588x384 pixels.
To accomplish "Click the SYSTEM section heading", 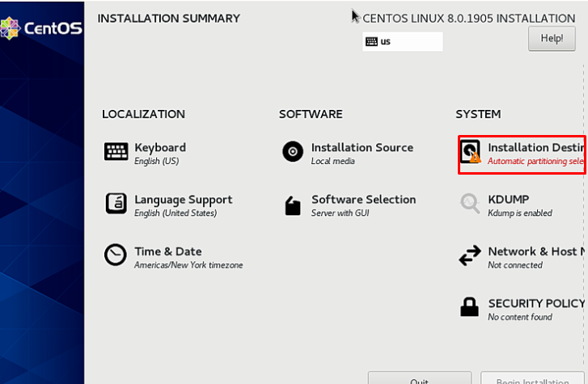I will [x=478, y=114].
